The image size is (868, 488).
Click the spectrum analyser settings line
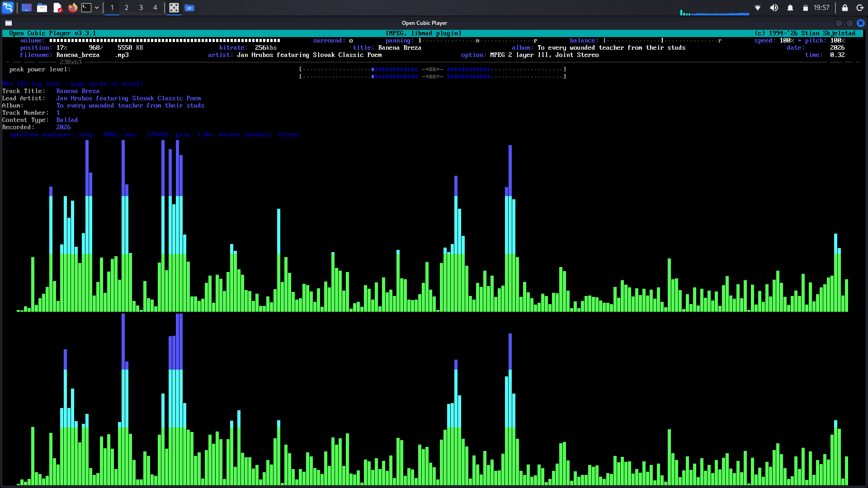[x=154, y=135]
